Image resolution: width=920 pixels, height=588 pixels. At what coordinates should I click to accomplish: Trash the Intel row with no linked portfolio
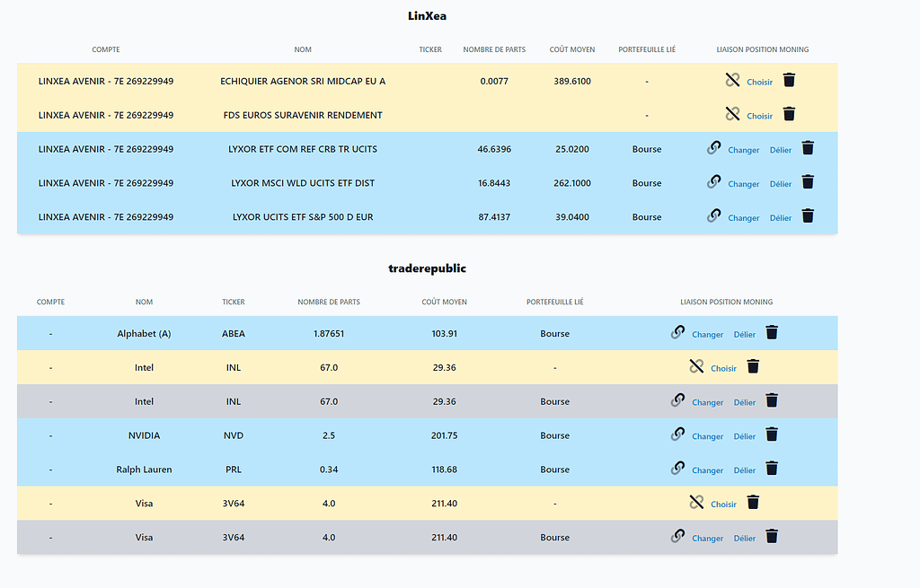[754, 366]
